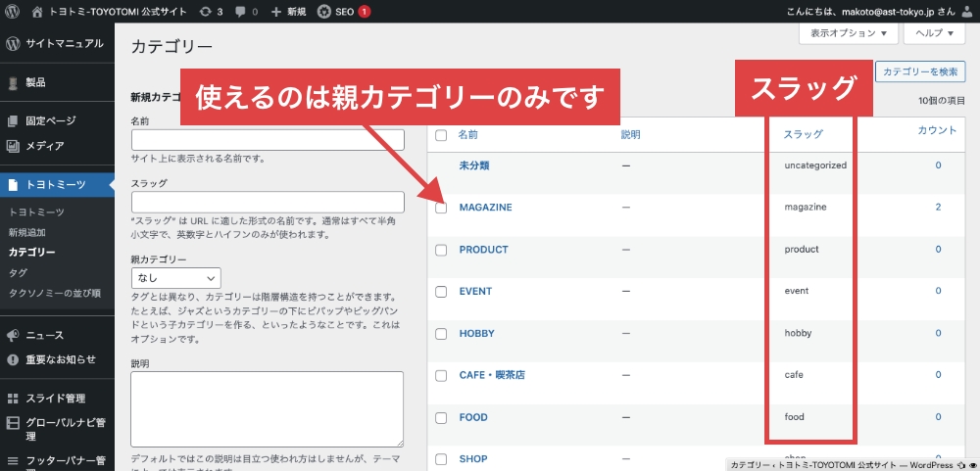This screenshot has width=980, height=471.
Task: Open the EVENT category link
Action: [x=475, y=291]
